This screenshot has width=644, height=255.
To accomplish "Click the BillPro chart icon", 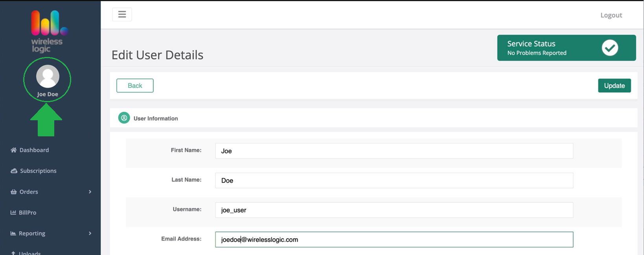I will tap(13, 213).
